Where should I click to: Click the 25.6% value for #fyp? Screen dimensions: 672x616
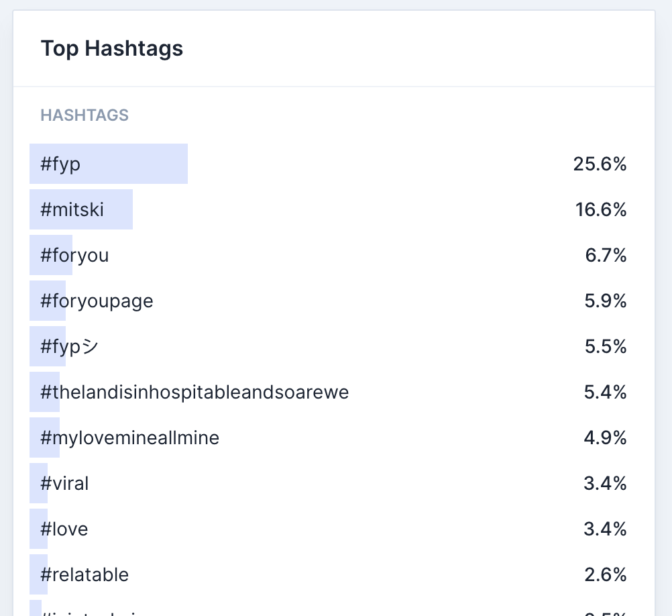click(x=600, y=164)
